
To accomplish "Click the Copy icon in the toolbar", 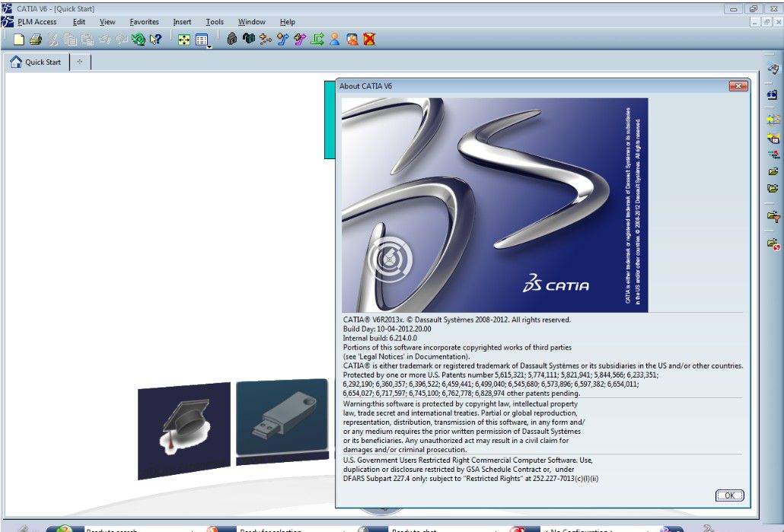I will coord(70,40).
